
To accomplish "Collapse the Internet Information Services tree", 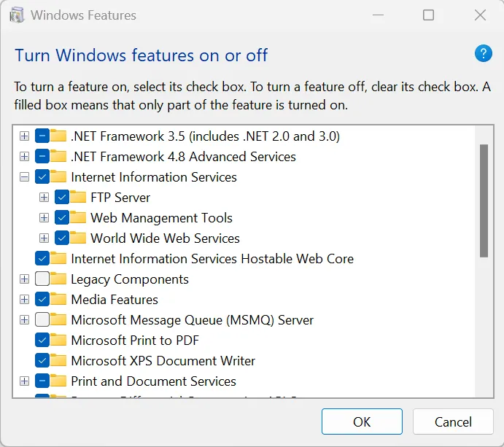I will 24,177.
